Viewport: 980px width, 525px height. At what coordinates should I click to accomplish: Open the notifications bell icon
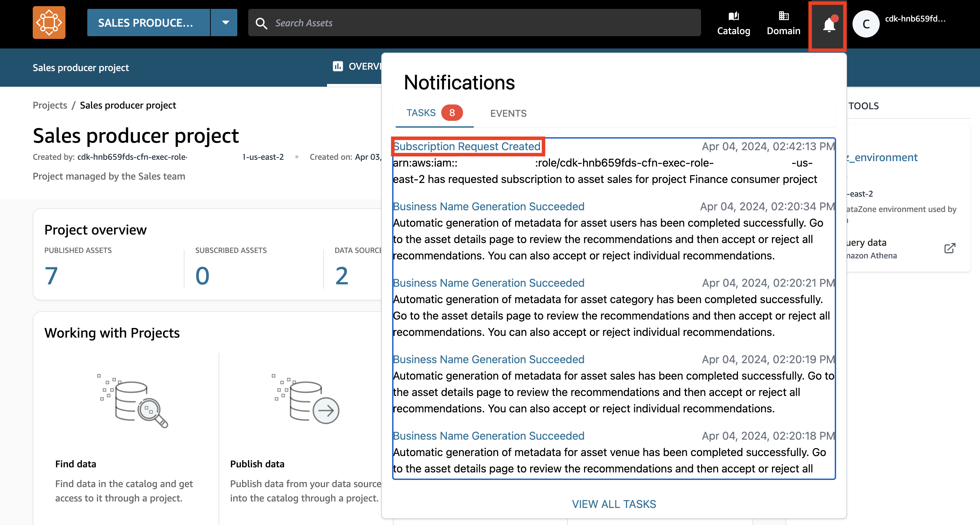click(x=829, y=25)
